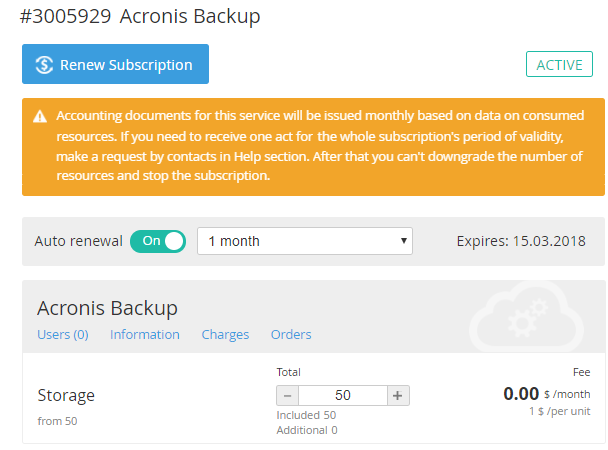Select the #3005929 Acronis Backup heading
Screen dimensions: 608x450
[x=140, y=16]
